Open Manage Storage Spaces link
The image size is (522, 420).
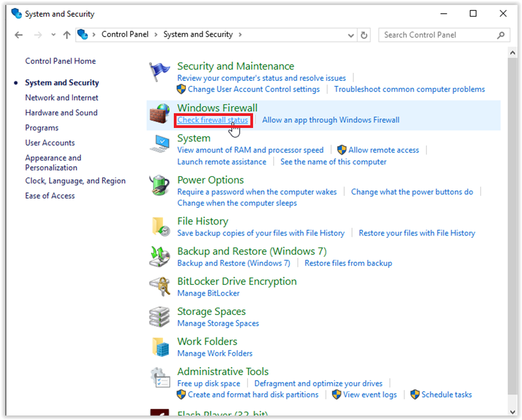tap(218, 323)
